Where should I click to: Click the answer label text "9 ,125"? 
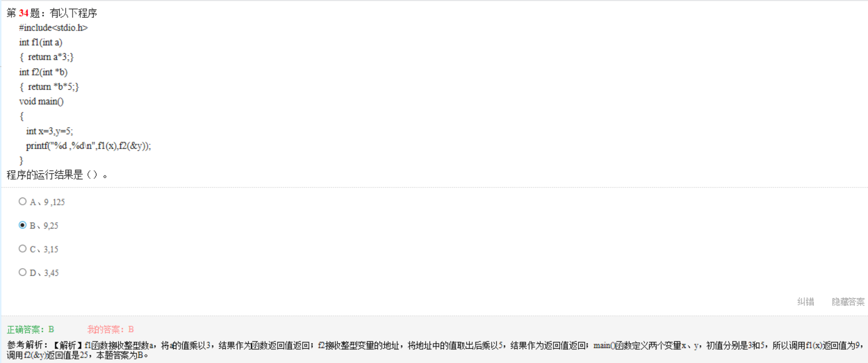click(54, 202)
